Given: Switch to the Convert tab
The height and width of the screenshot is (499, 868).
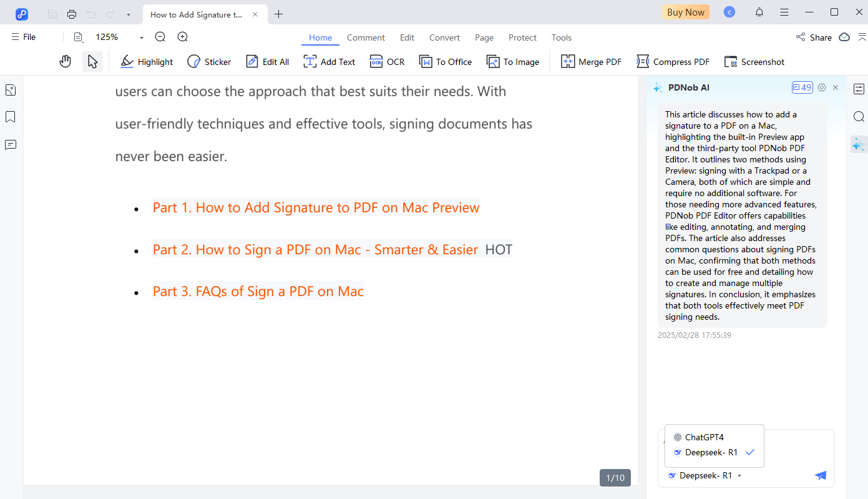Looking at the screenshot, I should click(444, 37).
